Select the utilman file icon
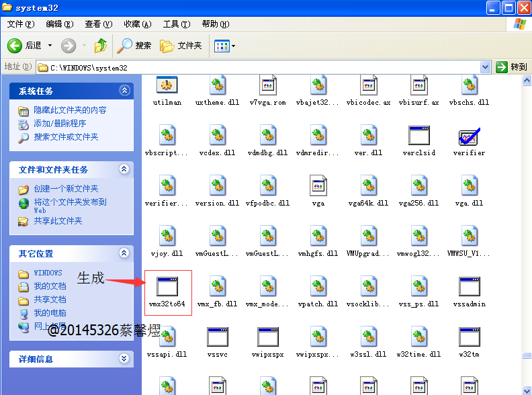 pyautogui.click(x=167, y=86)
